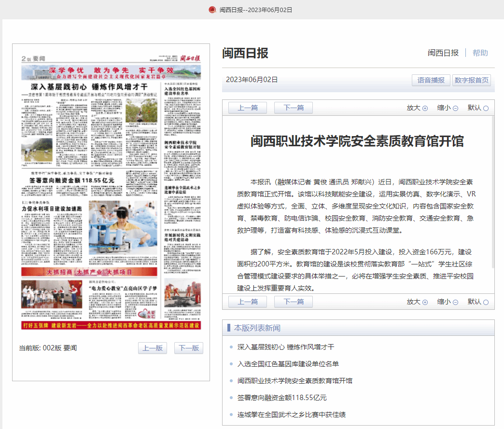This screenshot has width=504, height=429.
Task: Go to previous article using top 上一篇 button
Action: [x=247, y=108]
